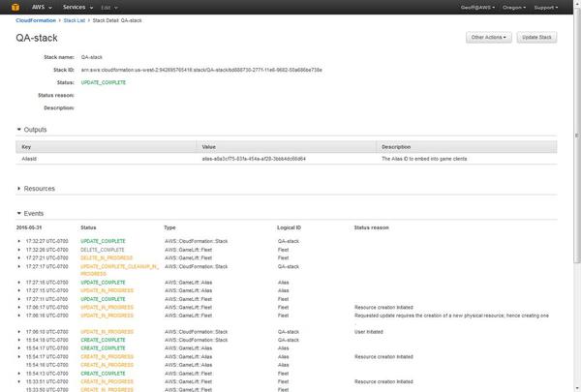Open the Other Actions dropdown button
The height and width of the screenshot is (392, 581).
488,38
